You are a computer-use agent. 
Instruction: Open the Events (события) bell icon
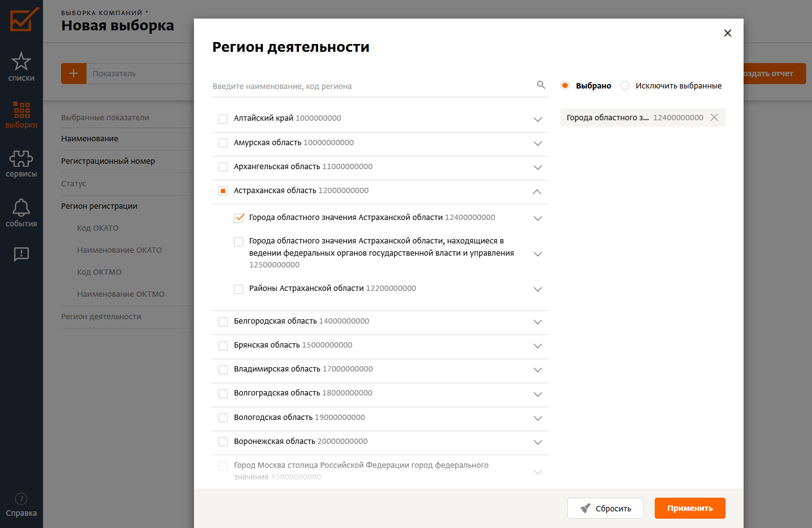[21, 213]
